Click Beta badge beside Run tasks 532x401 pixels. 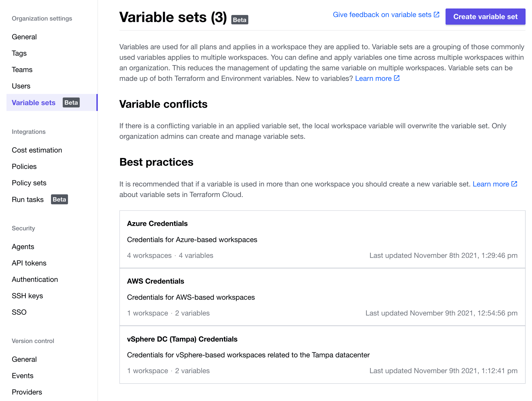click(59, 199)
